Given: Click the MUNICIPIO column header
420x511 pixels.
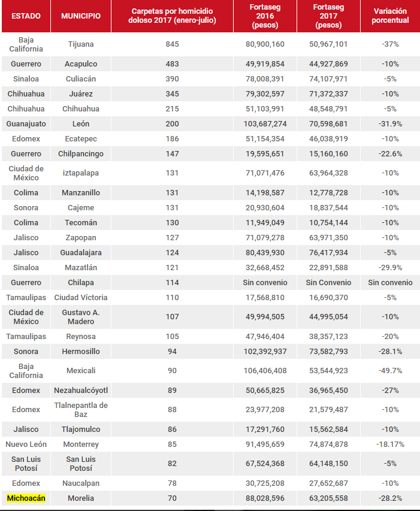Looking at the screenshot, I should pos(81,16).
